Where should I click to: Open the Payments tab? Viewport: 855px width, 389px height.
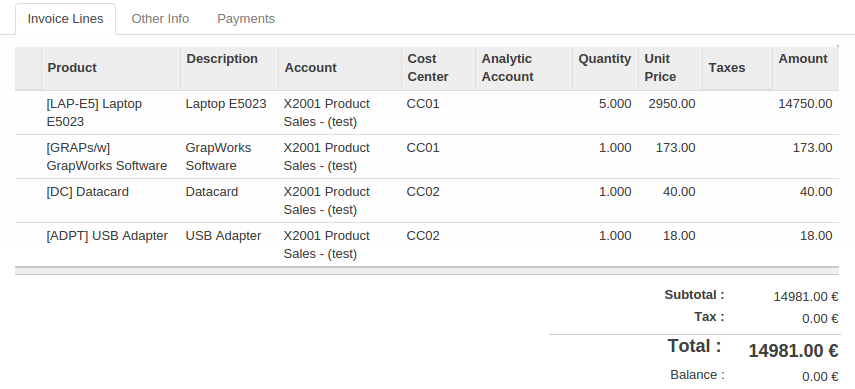246,19
